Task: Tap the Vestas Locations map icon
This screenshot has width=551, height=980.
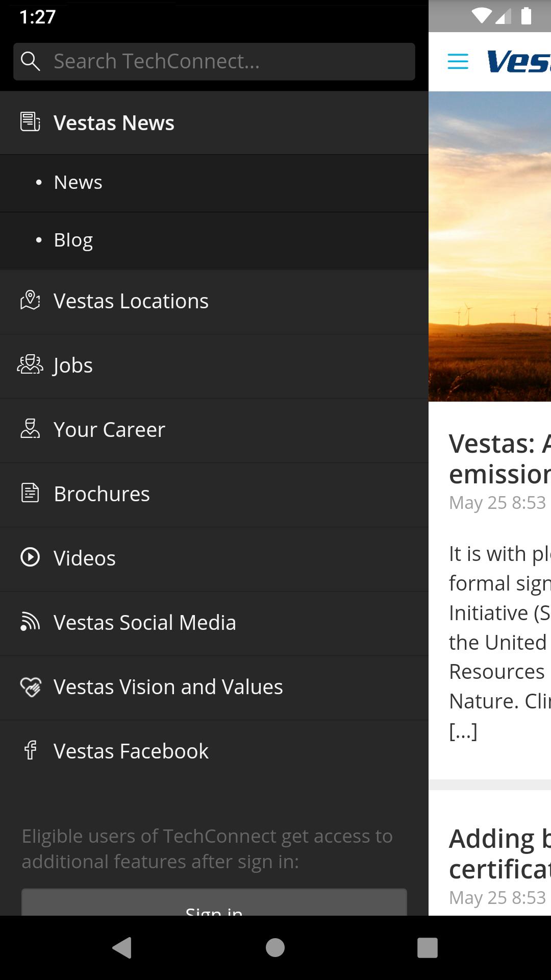Action: [30, 300]
